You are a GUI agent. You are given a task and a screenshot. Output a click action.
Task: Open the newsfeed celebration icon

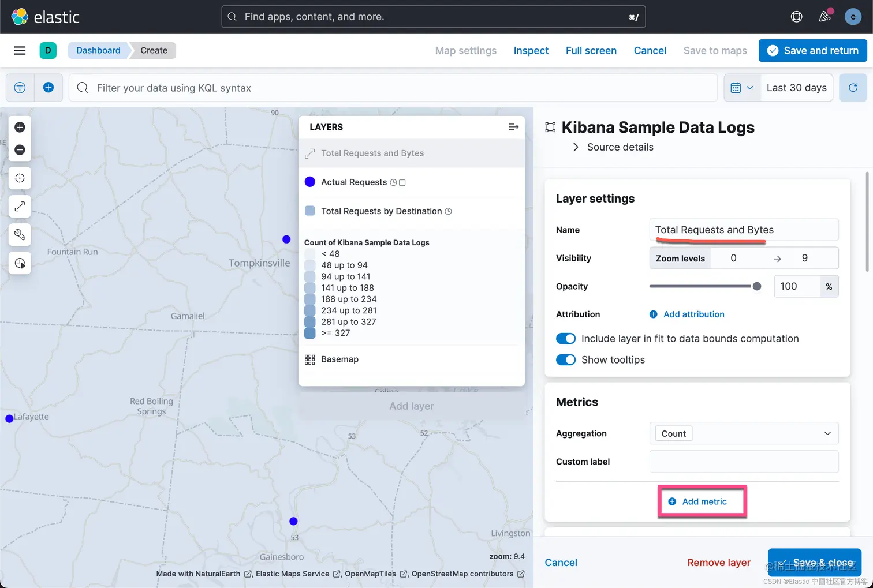coord(825,17)
